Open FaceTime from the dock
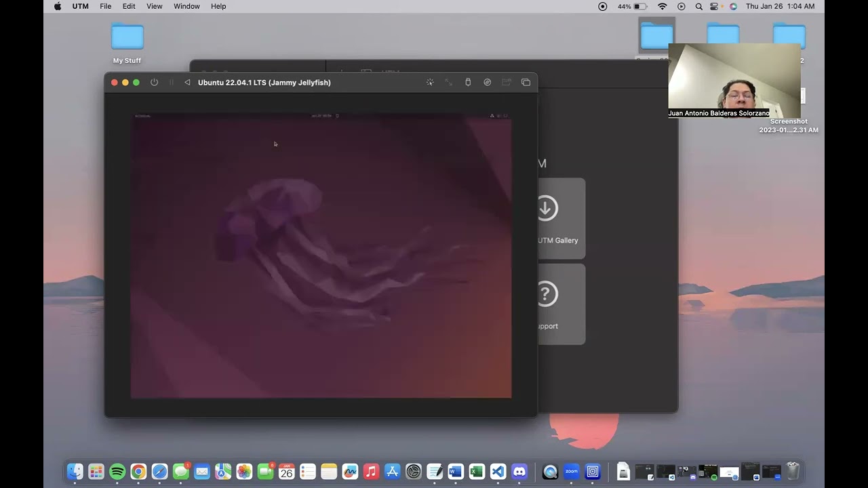Screen dimensions: 868x488 [265, 471]
